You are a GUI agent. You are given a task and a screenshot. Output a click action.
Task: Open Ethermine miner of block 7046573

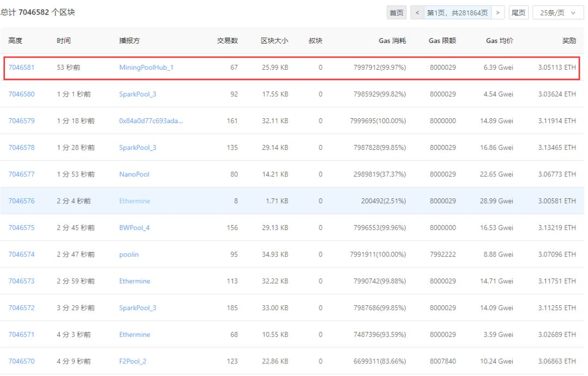(x=134, y=281)
